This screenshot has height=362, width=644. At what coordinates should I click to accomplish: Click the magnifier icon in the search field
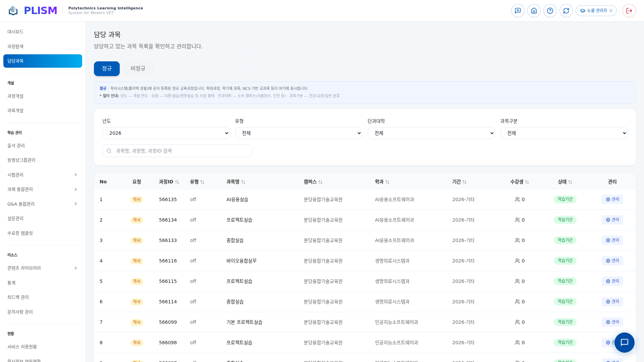coord(109,151)
